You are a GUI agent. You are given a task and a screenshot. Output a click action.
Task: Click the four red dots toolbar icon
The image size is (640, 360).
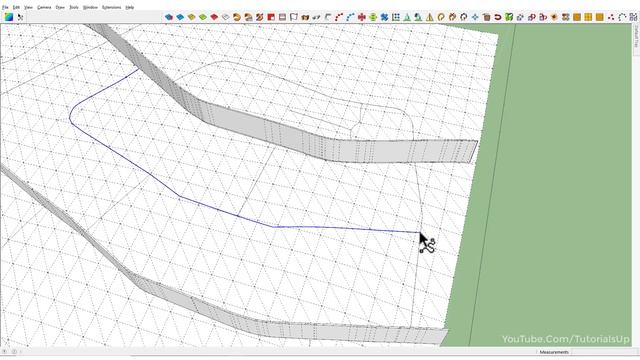click(x=611, y=17)
